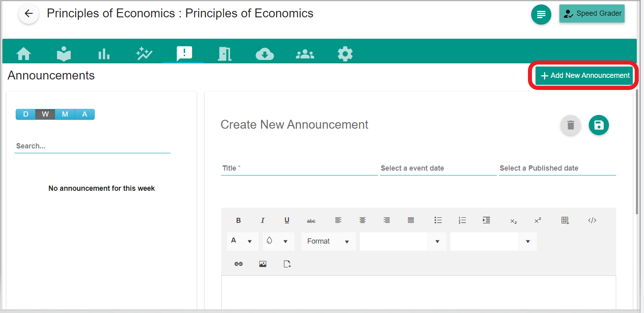Open the Format dropdown

click(328, 241)
